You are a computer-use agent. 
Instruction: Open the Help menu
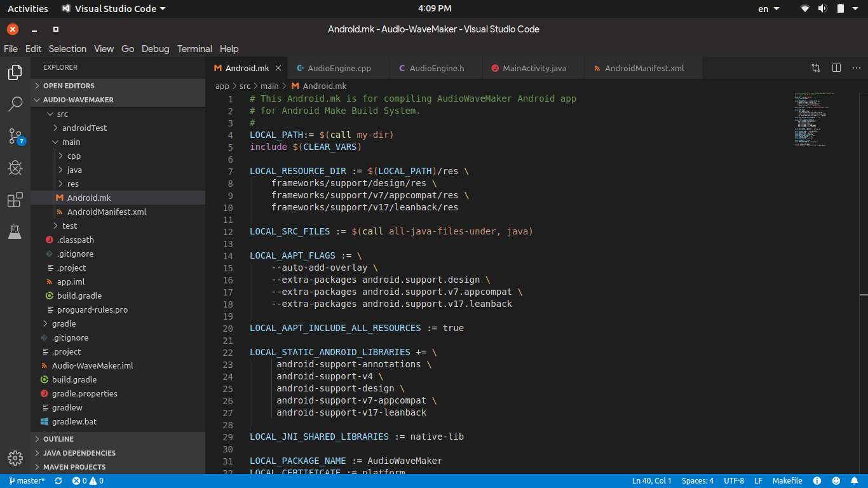(229, 49)
